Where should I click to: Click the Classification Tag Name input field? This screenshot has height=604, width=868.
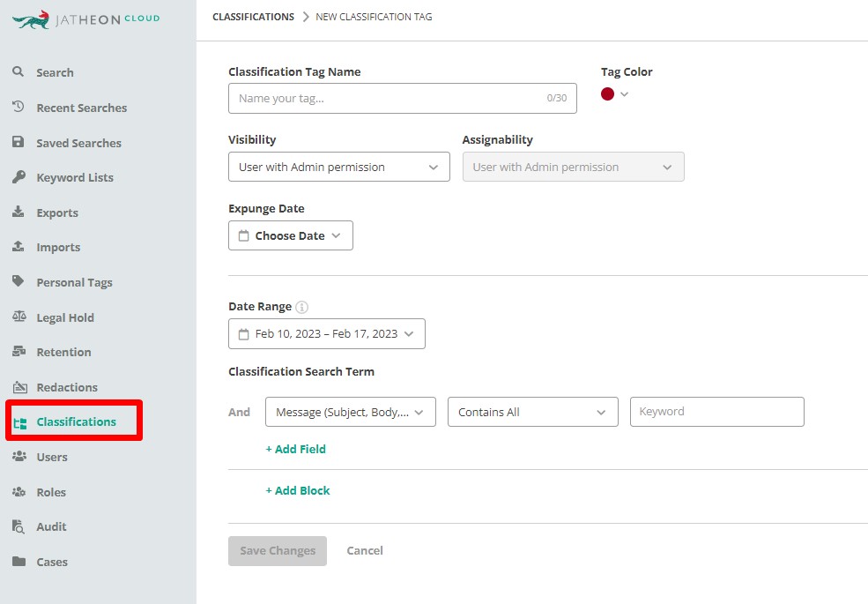pos(403,98)
